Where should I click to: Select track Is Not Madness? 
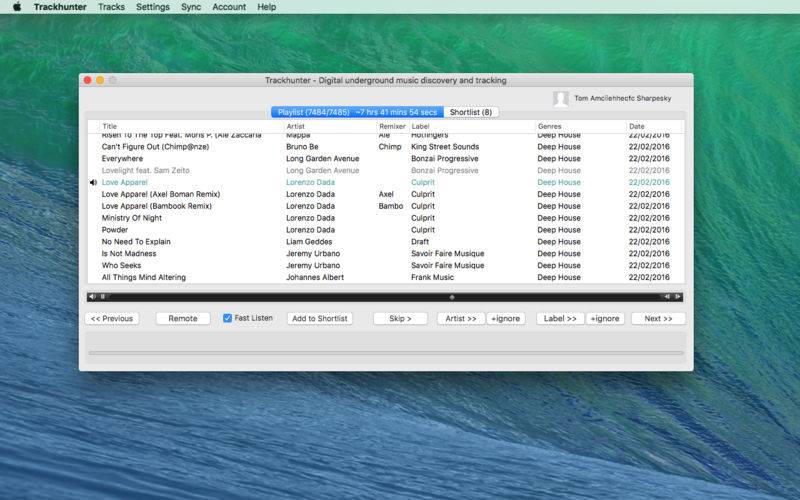click(129, 254)
